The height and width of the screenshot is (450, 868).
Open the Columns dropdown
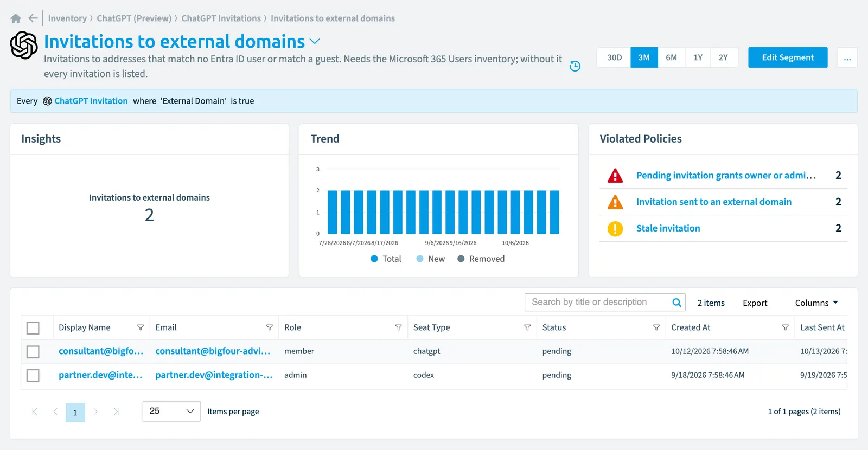[816, 303]
